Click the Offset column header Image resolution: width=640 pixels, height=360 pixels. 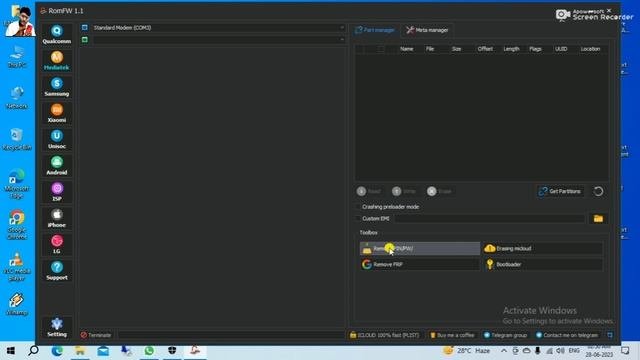(x=485, y=49)
